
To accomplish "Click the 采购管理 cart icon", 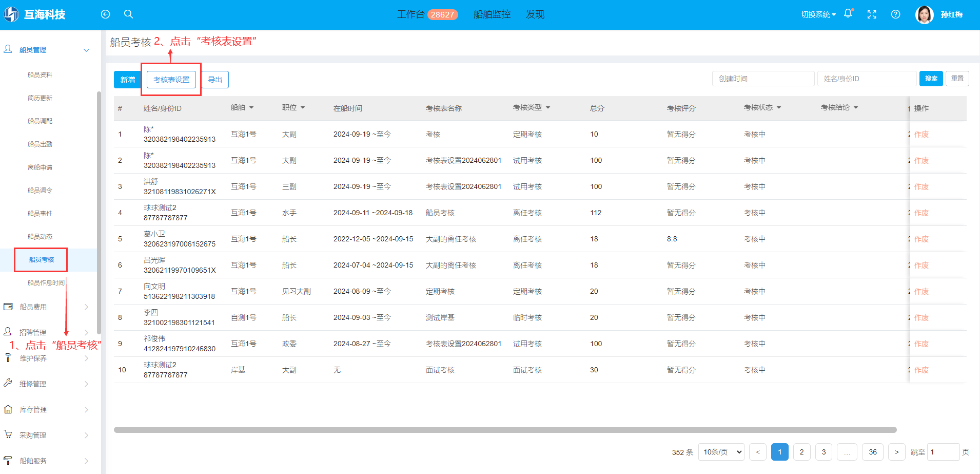I will click(x=8, y=434).
